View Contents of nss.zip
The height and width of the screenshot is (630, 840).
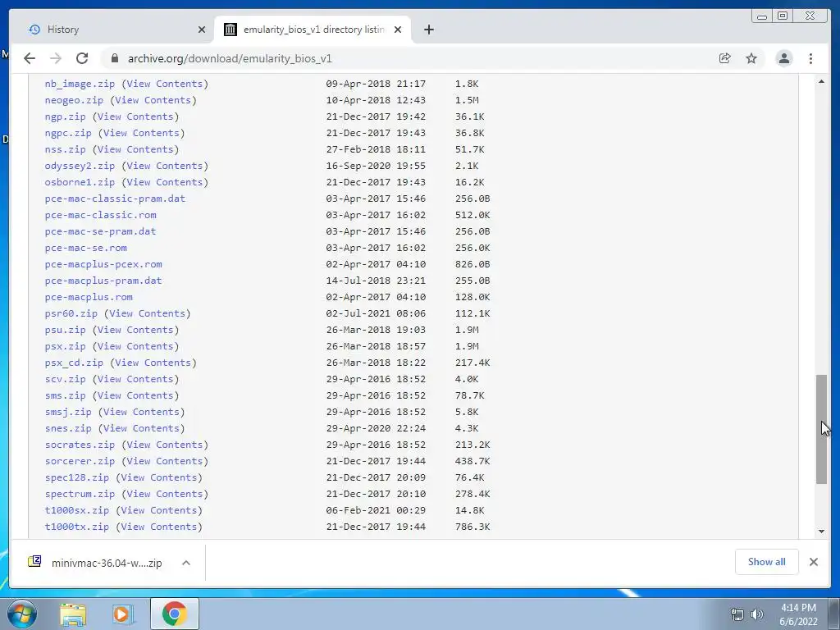[x=135, y=149]
